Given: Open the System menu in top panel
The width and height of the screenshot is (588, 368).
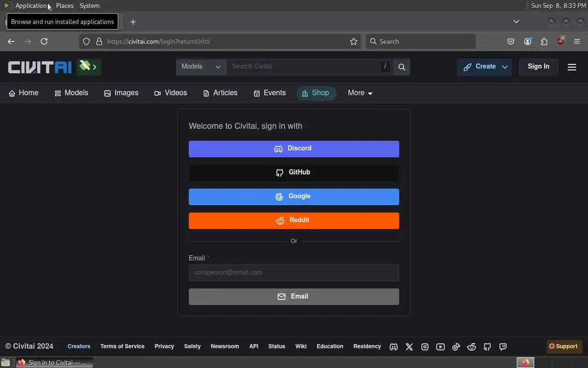Looking at the screenshot, I should [x=90, y=6].
